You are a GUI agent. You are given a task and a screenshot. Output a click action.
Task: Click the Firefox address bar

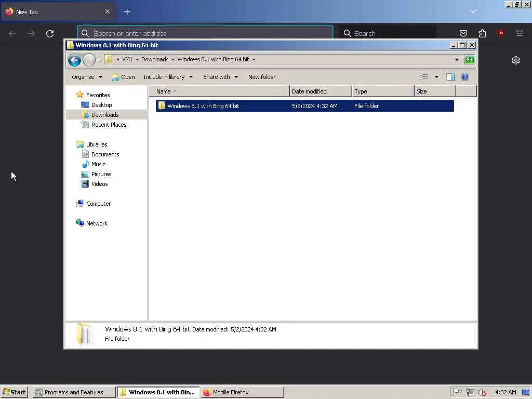[x=205, y=33]
